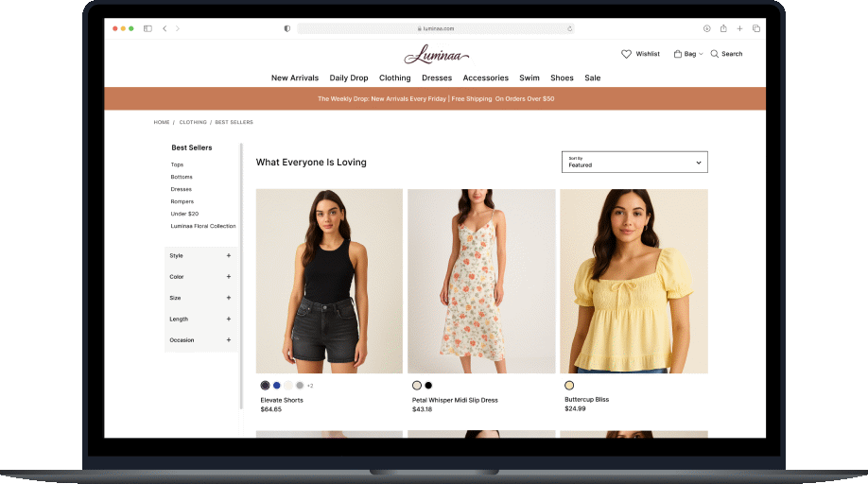
Task: Open the Swim menu
Action: pyautogui.click(x=529, y=78)
